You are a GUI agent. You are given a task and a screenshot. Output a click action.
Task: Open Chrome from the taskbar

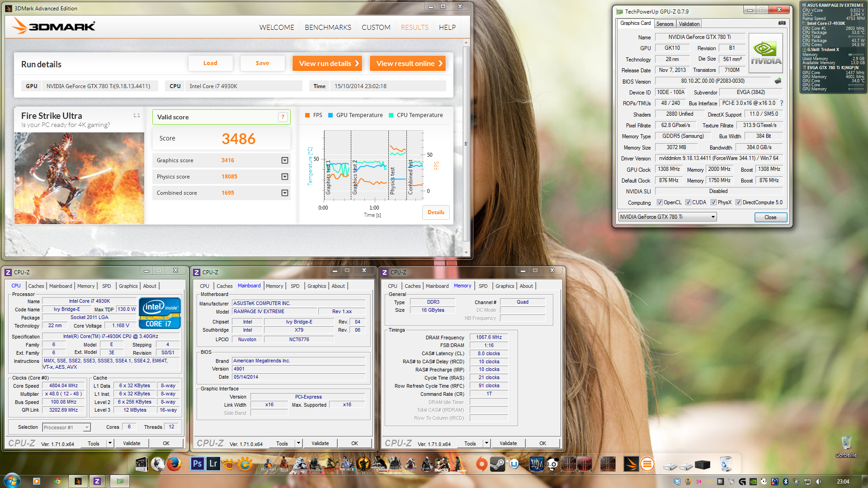pyautogui.click(x=57, y=481)
